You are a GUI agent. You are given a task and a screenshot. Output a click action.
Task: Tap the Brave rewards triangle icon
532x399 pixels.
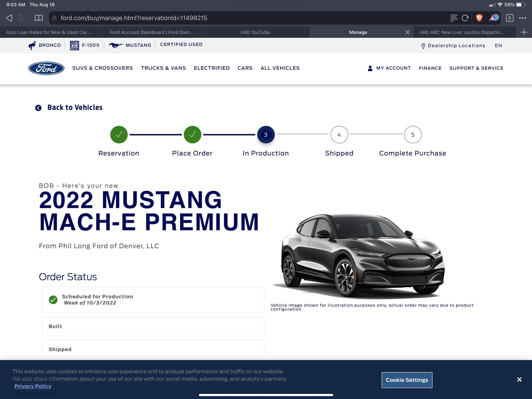(493, 18)
